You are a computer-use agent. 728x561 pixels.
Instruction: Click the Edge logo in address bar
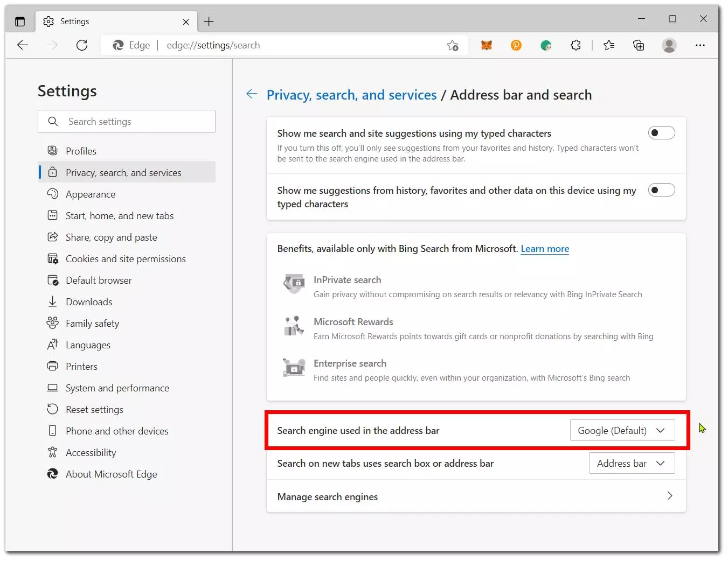(x=118, y=45)
